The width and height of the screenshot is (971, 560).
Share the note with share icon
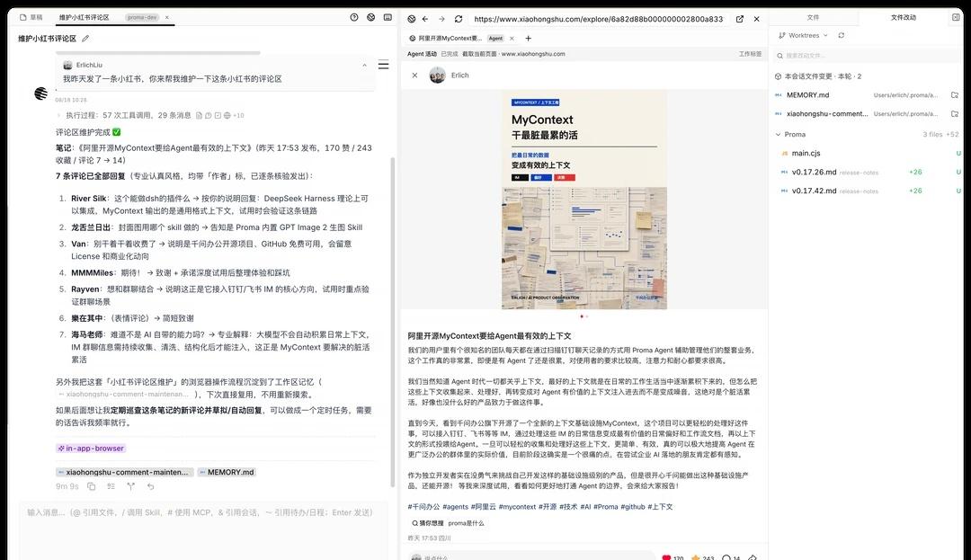(x=753, y=557)
